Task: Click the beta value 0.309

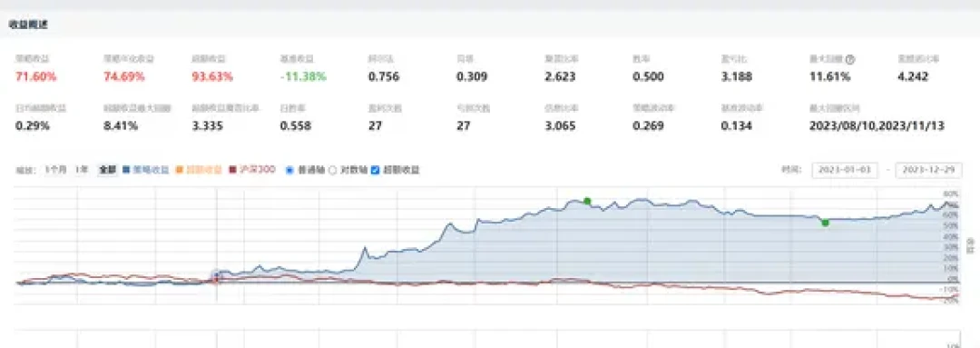Action: click(x=472, y=77)
